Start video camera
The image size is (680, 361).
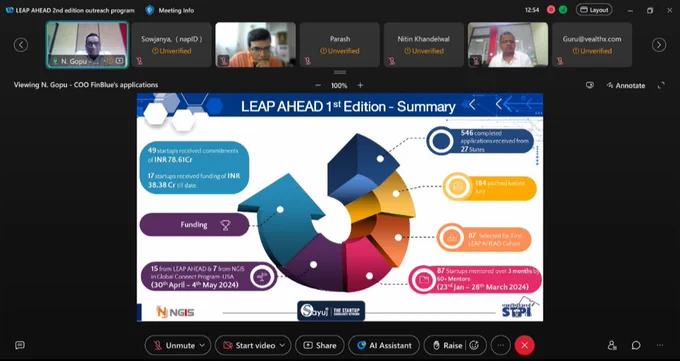[249, 345]
